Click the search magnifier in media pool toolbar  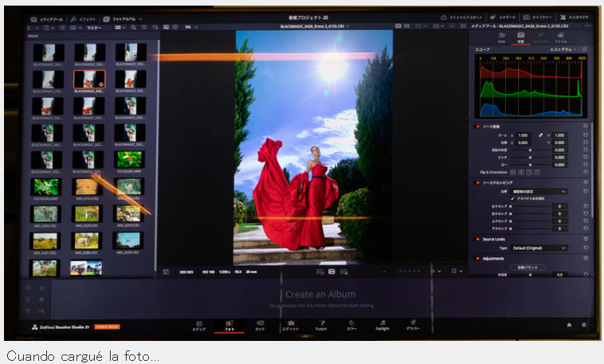pyautogui.click(x=133, y=27)
